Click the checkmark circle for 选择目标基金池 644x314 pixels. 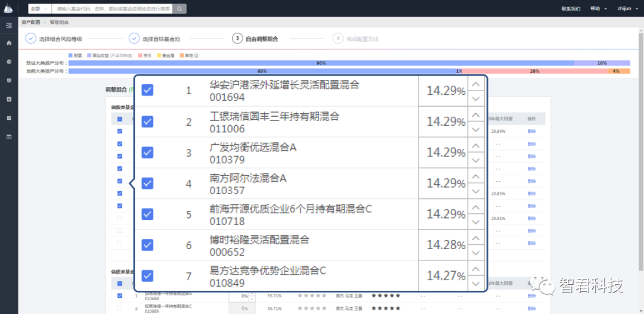(134, 39)
